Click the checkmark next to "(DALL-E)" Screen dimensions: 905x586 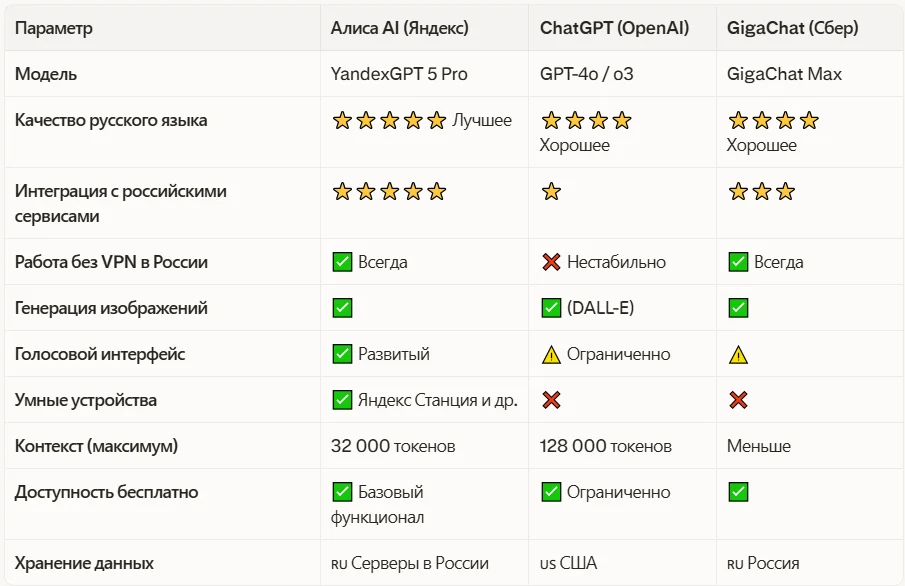551,309
